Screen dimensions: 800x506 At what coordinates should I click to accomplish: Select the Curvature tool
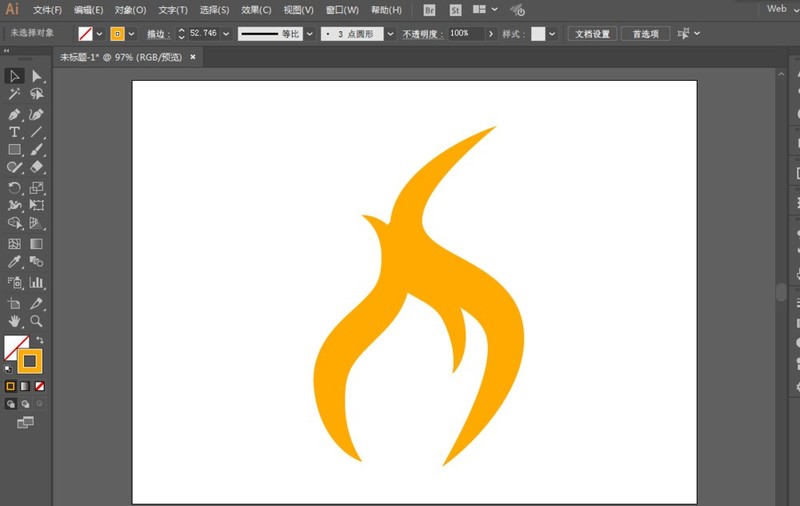click(x=36, y=114)
